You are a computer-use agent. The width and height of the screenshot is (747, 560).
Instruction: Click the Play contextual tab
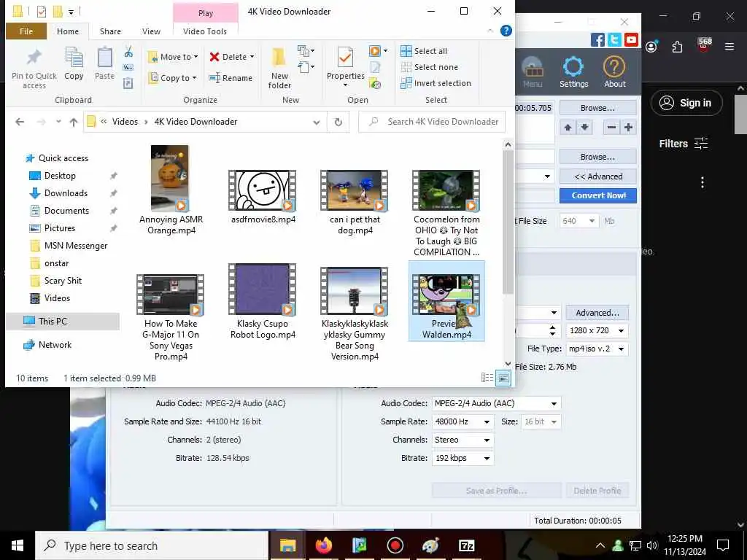click(205, 13)
